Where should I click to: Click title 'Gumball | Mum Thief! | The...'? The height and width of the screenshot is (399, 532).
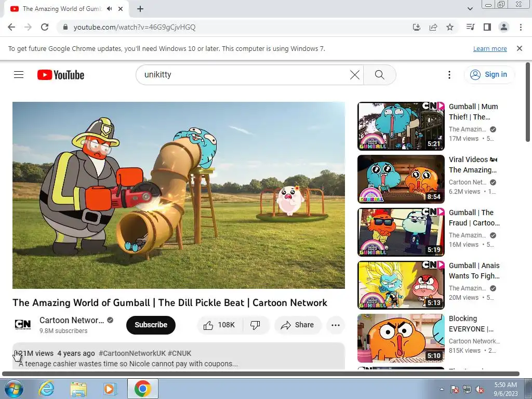coord(473,112)
